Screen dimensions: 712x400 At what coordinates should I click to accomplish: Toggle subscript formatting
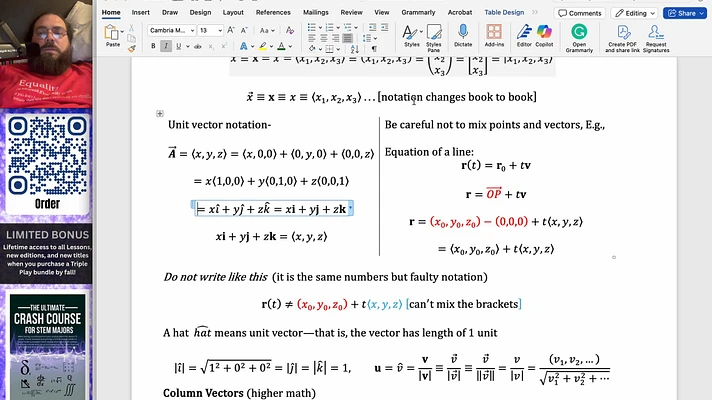211,46
